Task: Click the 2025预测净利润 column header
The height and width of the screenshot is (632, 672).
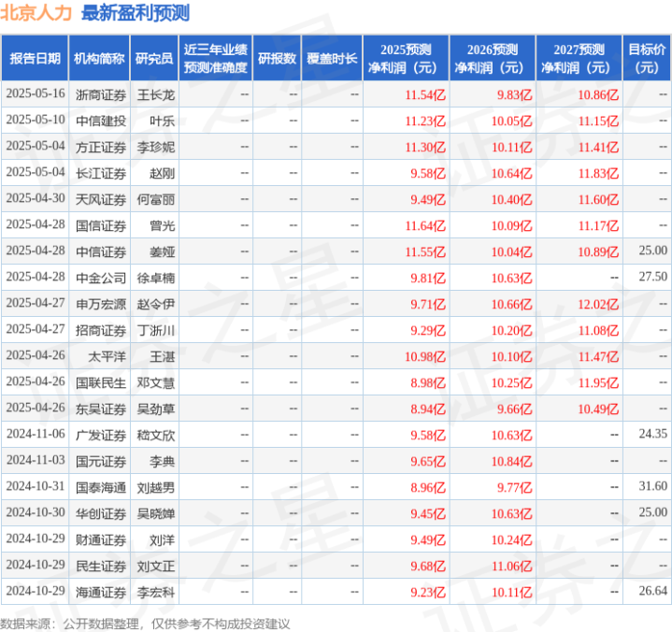Action: [406, 58]
